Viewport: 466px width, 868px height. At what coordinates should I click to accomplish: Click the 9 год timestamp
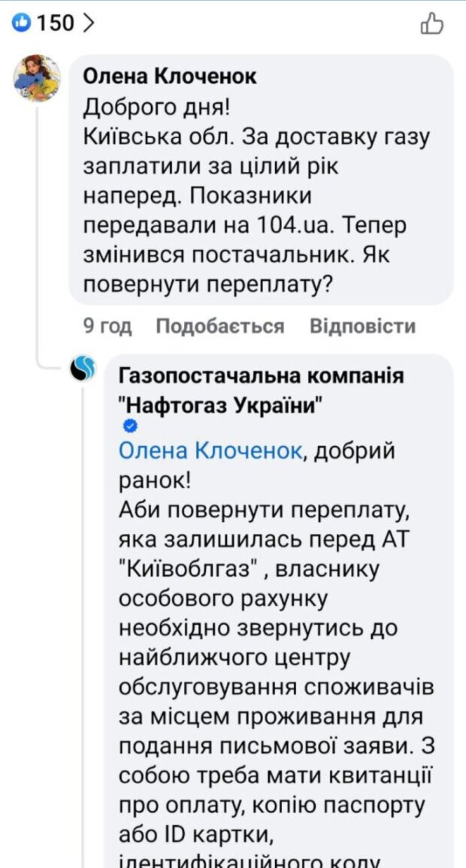tap(106, 327)
